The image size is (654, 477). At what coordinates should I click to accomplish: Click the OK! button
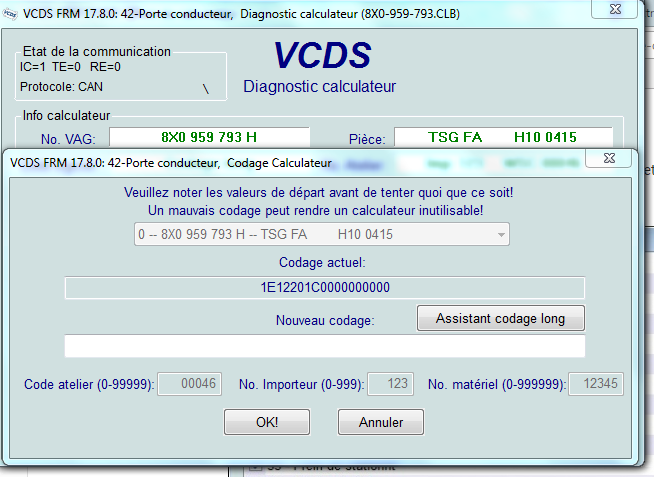click(x=267, y=422)
